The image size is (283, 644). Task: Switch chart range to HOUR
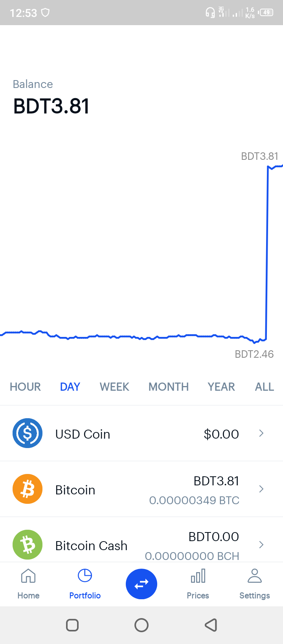(25, 387)
